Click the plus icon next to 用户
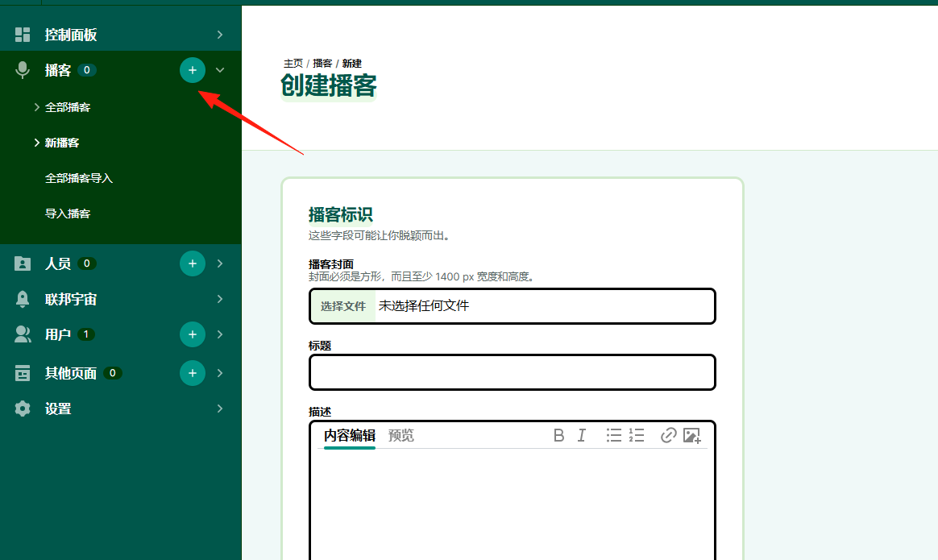 192,334
